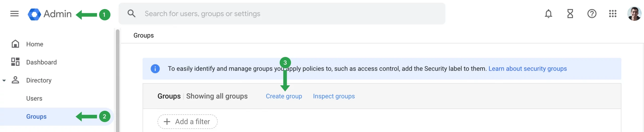The height and width of the screenshot is (132, 644).
Task: Click the Create group link
Action: click(x=284, y=96)
